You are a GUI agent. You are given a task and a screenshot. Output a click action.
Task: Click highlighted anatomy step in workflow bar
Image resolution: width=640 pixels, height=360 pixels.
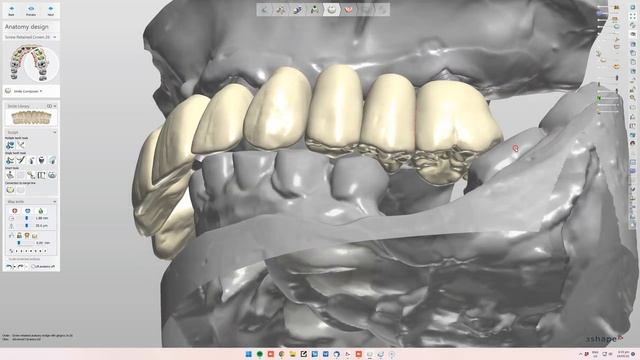point(331,9)
